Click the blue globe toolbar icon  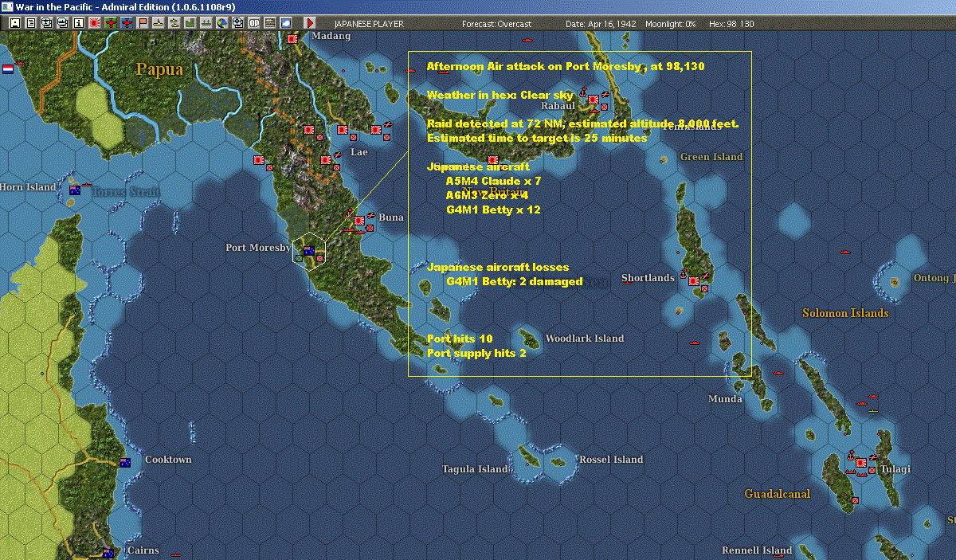coord(221,23)
